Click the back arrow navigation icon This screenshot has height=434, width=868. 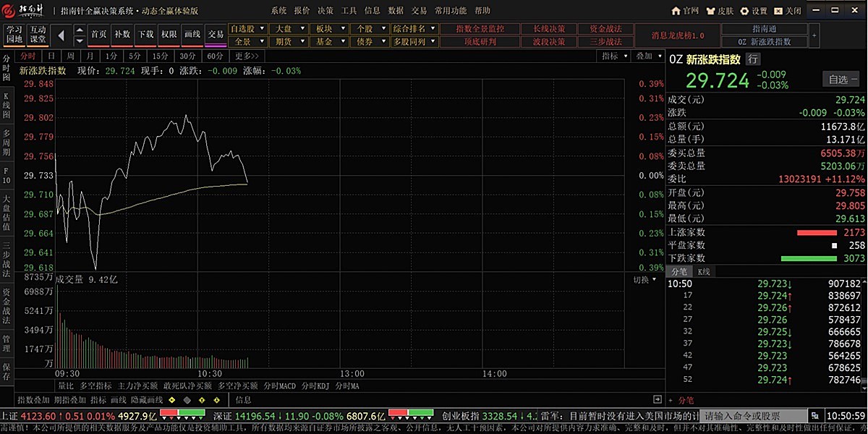pos(61,35)
